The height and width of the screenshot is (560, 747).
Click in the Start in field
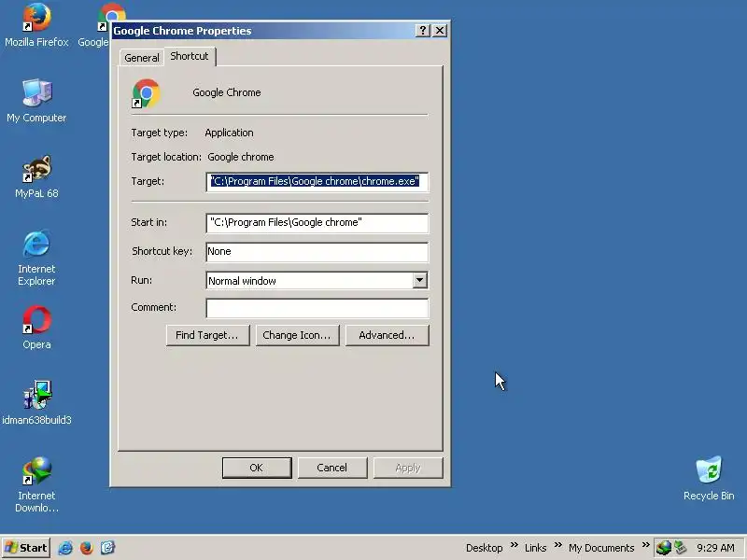[x=317, y=223]
